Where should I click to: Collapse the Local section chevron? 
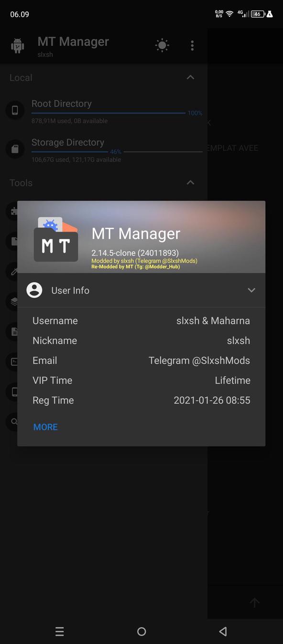pyautogui.click(x=190, y=77)
